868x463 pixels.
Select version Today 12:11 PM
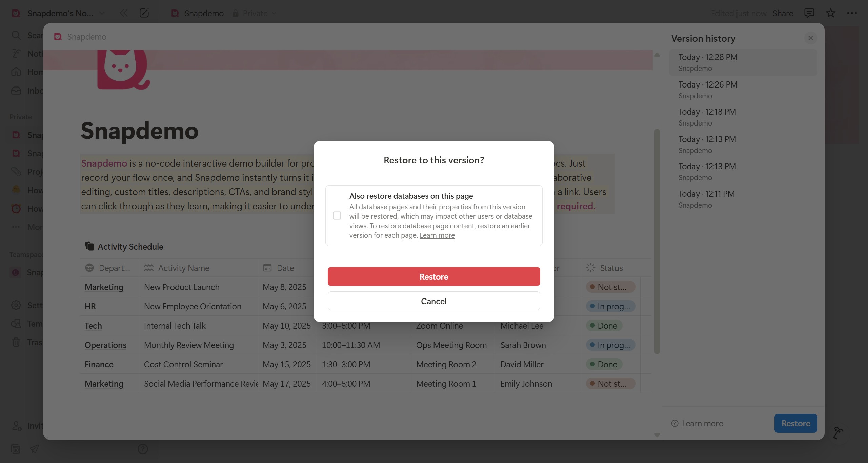click(x=743, y=199)
